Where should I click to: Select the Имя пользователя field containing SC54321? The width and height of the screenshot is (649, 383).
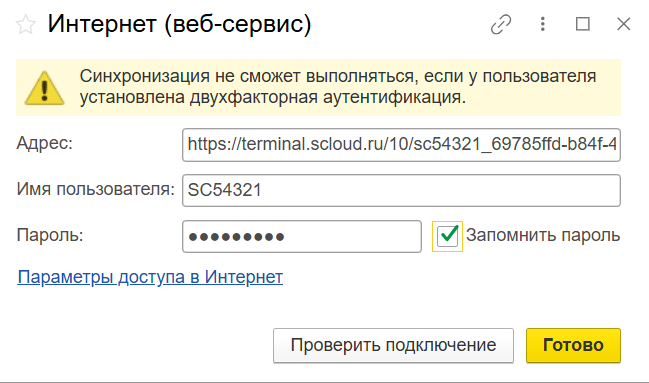pyautogui.click(x=401, y=190)
